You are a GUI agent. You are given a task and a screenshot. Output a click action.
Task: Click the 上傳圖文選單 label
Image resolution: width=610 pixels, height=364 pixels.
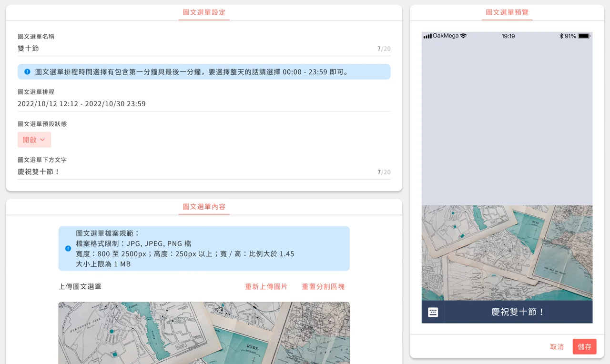80,287
